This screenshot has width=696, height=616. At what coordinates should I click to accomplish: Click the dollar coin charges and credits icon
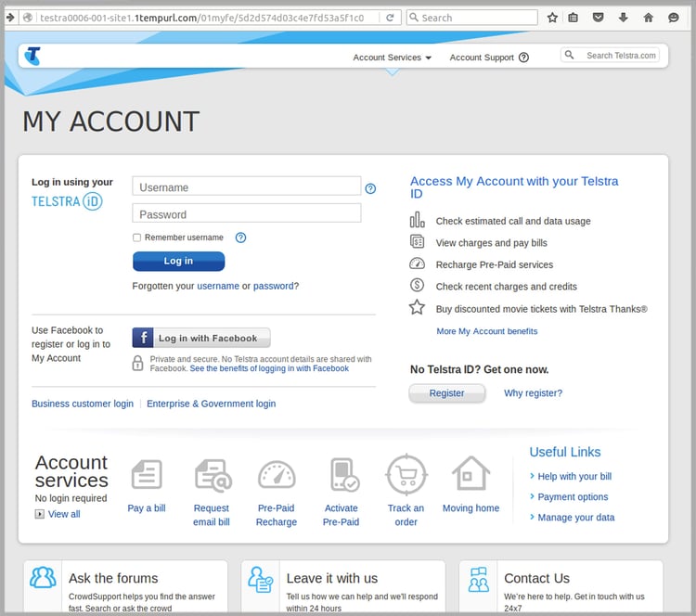point(417,285)
